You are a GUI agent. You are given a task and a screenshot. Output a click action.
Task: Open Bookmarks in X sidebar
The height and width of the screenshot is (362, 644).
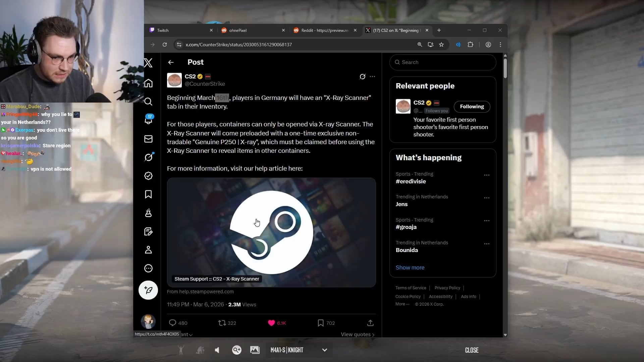tap(148, 194)
